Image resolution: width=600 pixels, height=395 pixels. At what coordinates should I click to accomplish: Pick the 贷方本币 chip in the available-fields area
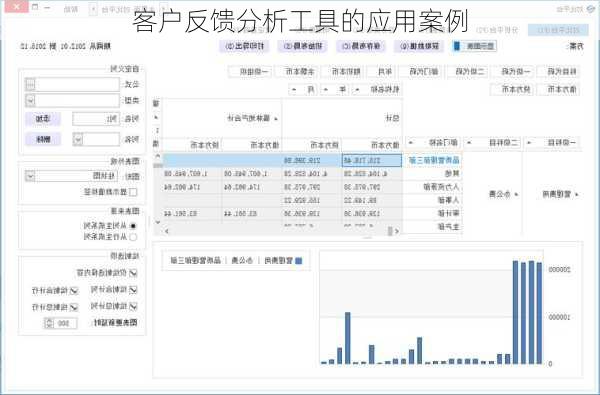(513, 90)
